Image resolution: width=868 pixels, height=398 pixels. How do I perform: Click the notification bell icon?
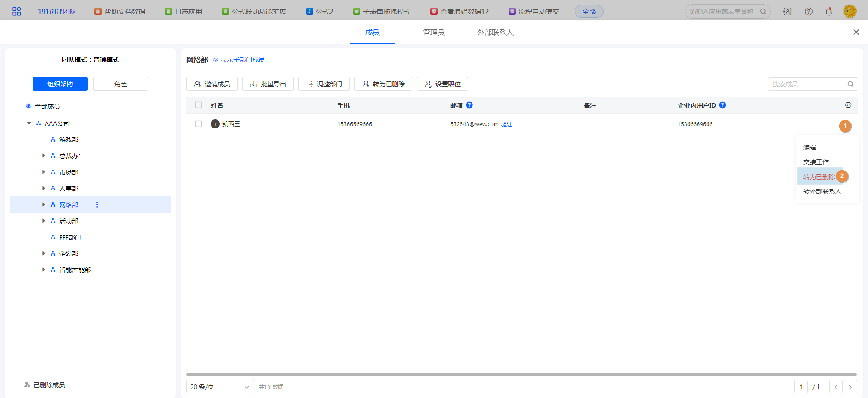[x=829, y=11]
